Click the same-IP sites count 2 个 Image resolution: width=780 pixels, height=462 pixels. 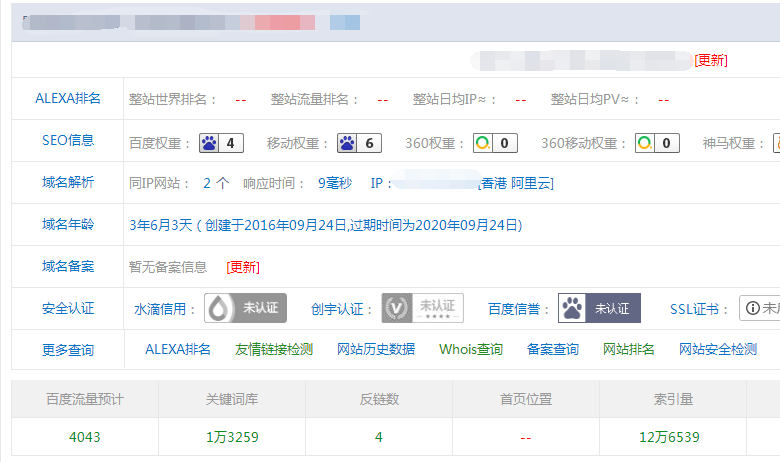(216, 183)
